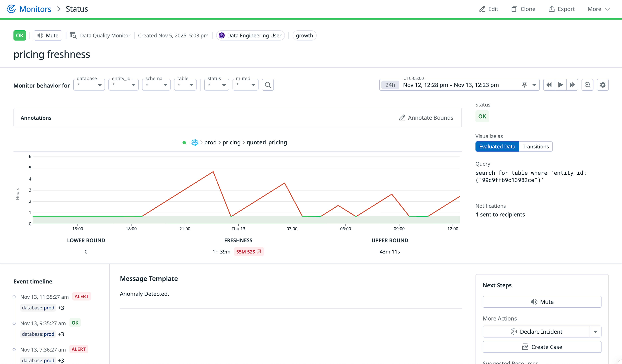
Task: Create a case from Next Steps
Action: point(542,347)
